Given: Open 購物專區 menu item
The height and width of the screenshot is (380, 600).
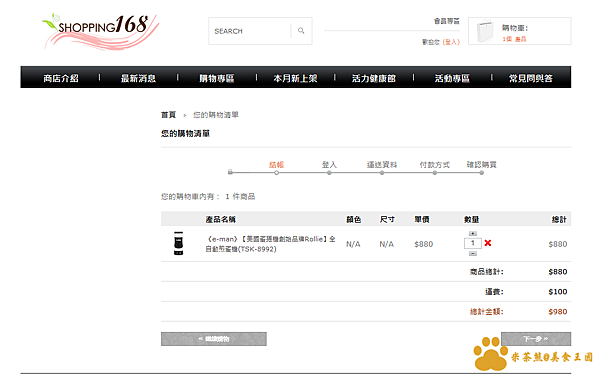Looking at the screenshot, I should point(217,78).
